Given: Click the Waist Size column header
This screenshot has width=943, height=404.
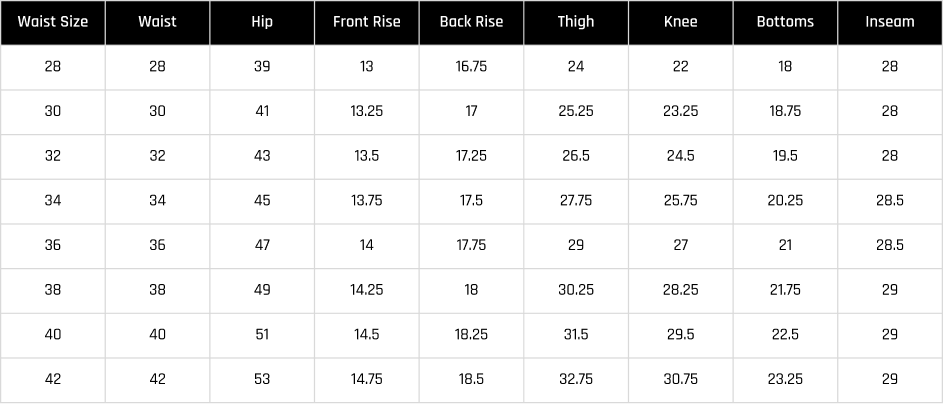Looking at the screenshot, I should tap(53, 22).
